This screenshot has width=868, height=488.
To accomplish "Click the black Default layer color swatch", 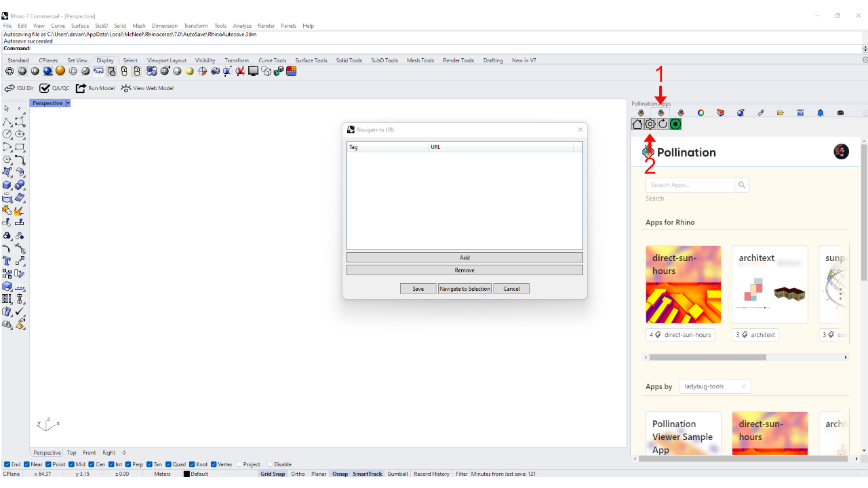I will pyautogui.click(x=186, y=474).
